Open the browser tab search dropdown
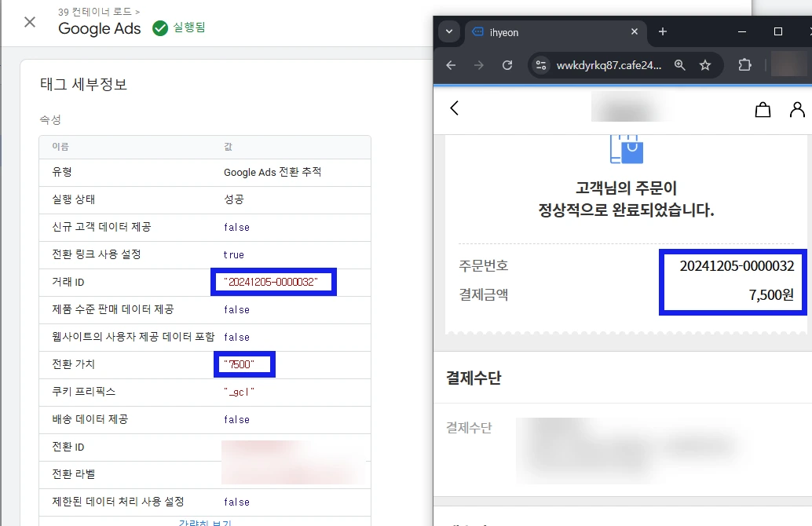The image size is (812, 526). click(x=449, y=31)
